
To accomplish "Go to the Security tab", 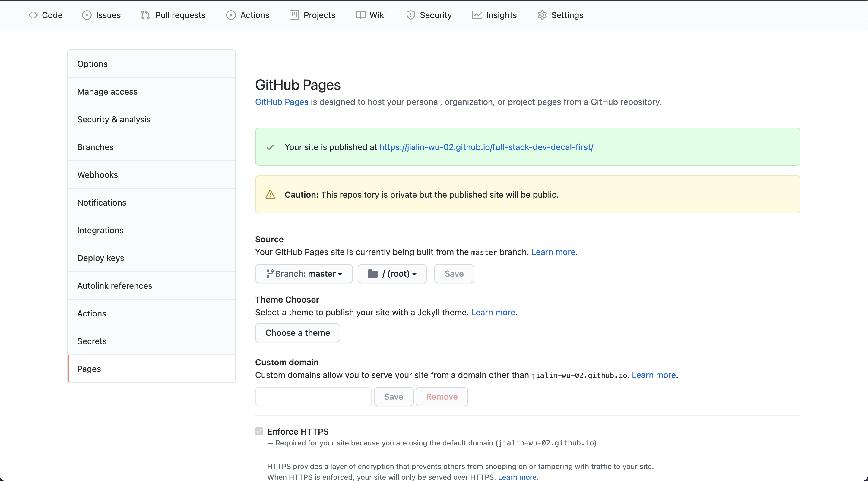I will pyautogui.click(x=429, y=15).
